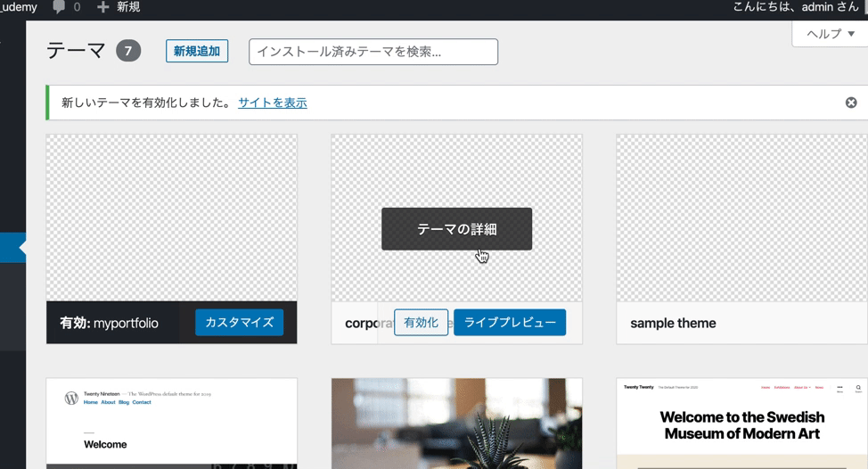
Task: Dismiss the theme activated notice
Action: (851, 103)
